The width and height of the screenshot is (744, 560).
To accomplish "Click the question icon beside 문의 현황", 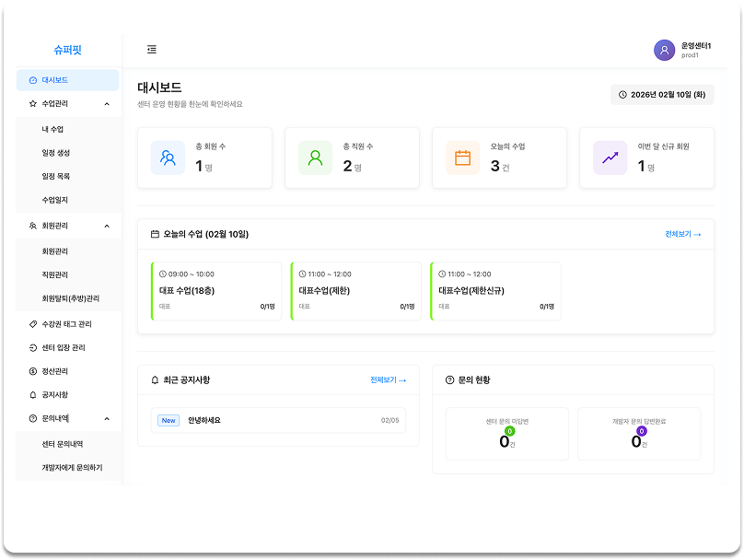I will (449, 379).
